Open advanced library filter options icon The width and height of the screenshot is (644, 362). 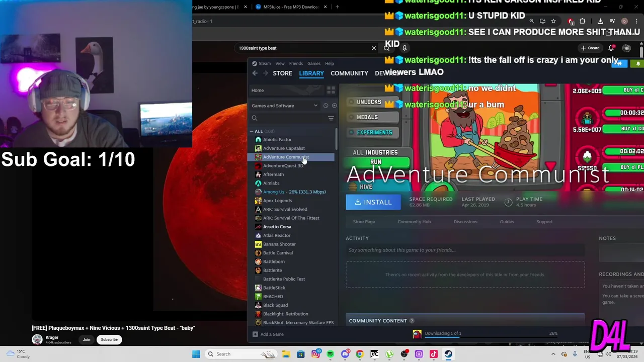coord(331,118)
